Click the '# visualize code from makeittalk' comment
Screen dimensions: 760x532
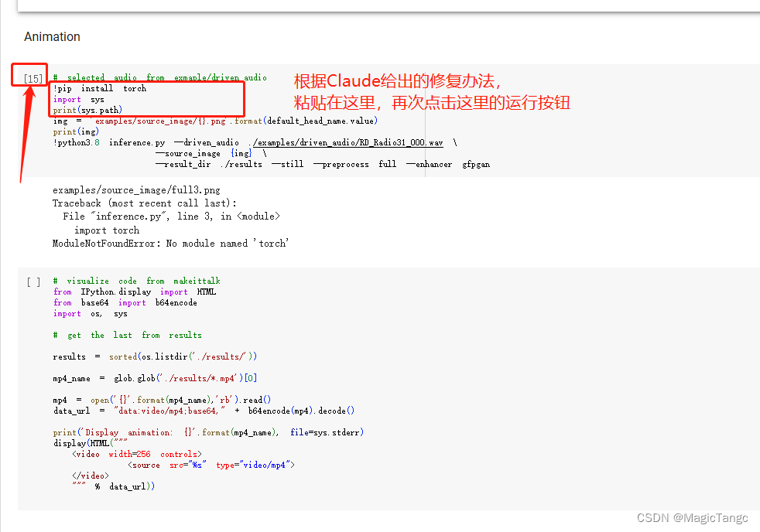[x=137, y=281]
